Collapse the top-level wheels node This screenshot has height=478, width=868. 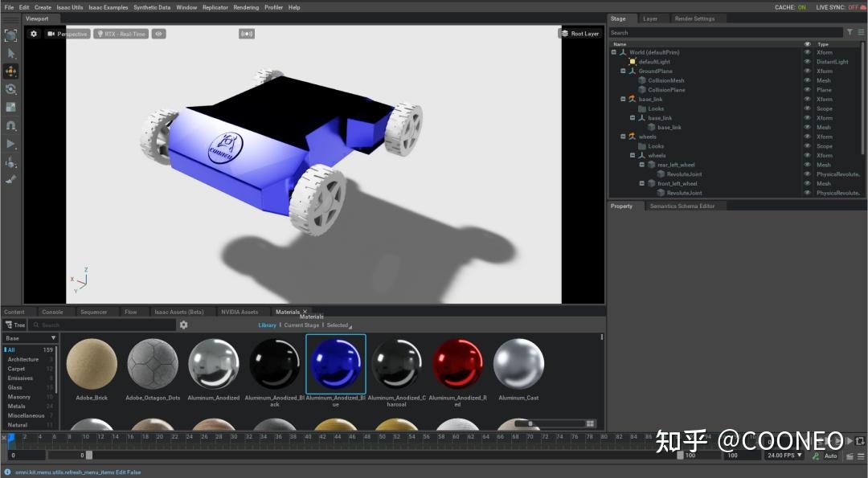[623, 137]
